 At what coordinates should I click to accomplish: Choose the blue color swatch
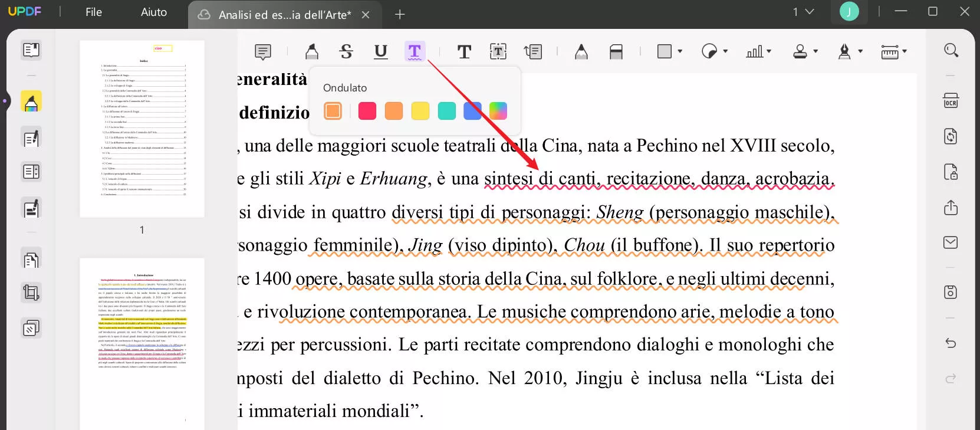coord(473,111)
